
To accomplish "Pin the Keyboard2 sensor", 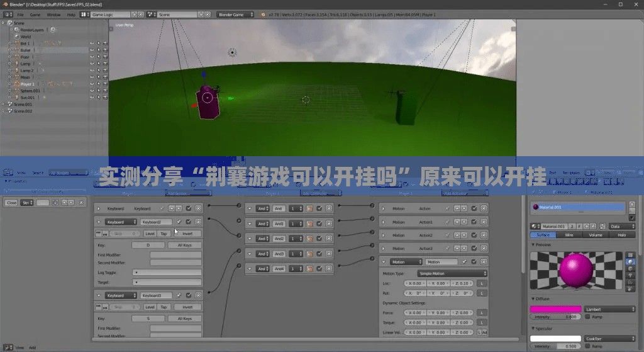I will 179,222.
